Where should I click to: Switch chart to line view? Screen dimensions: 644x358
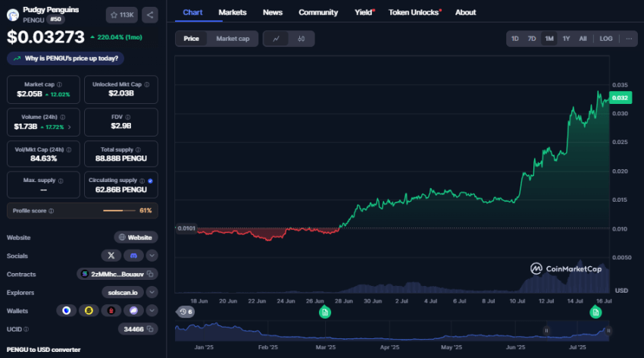tap(276, 39)
